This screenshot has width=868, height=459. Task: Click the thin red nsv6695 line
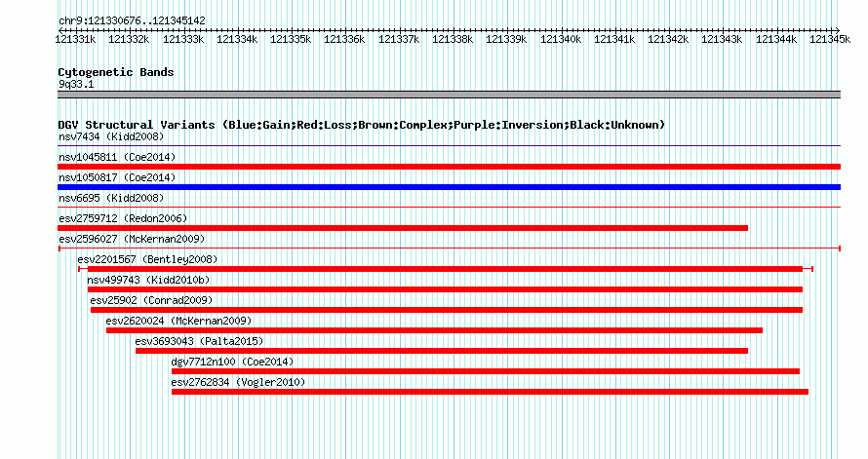[449, 208]
